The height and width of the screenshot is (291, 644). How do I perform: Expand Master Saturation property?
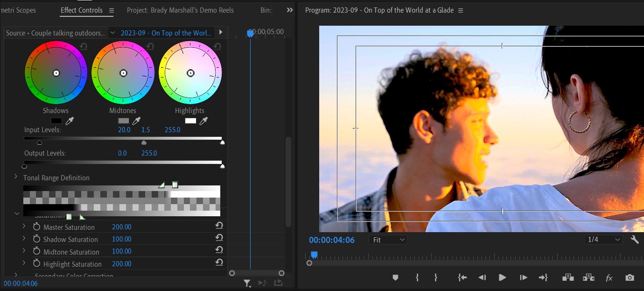[24, 226]
